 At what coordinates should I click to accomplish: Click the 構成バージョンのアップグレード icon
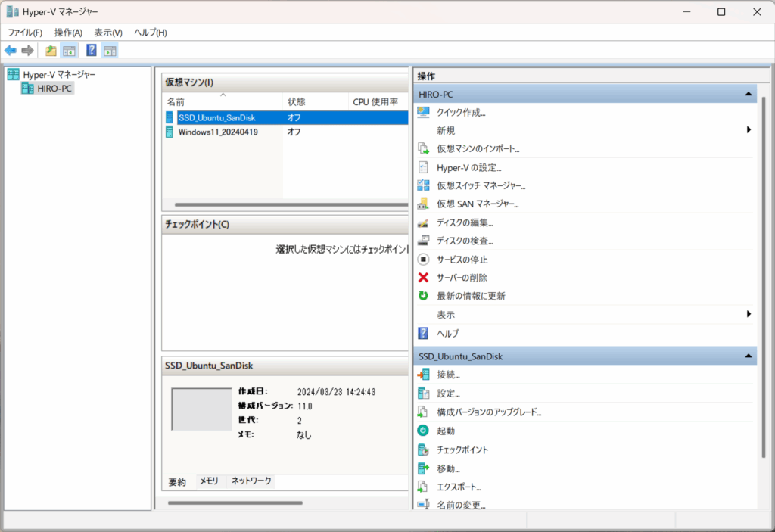tap(424, 412)
